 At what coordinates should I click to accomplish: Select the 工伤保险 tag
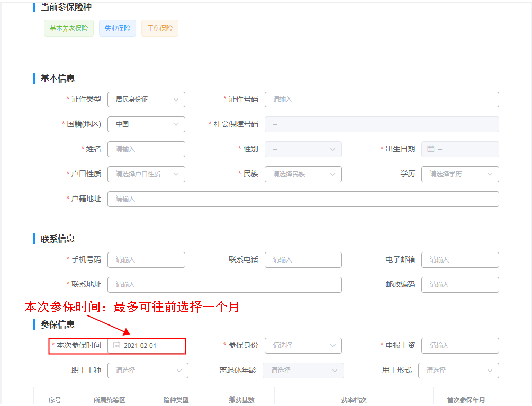pos(160,28)
